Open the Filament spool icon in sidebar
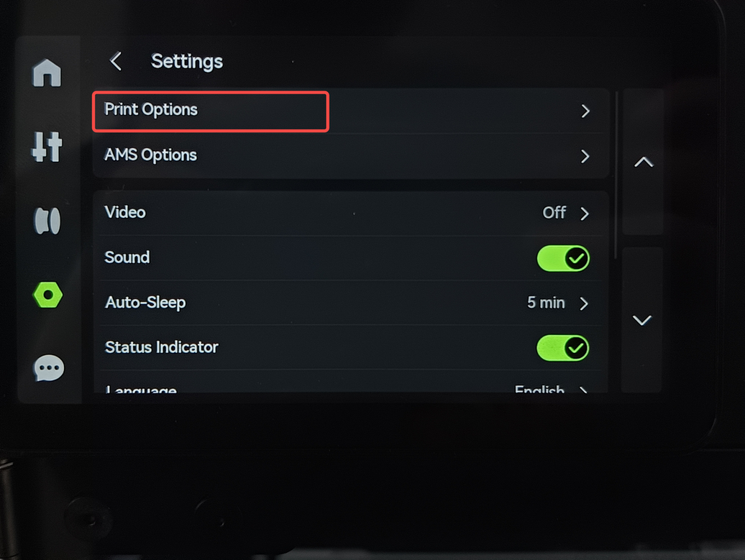The width and height of the screenshot is (745, 560). coord(47,221)
